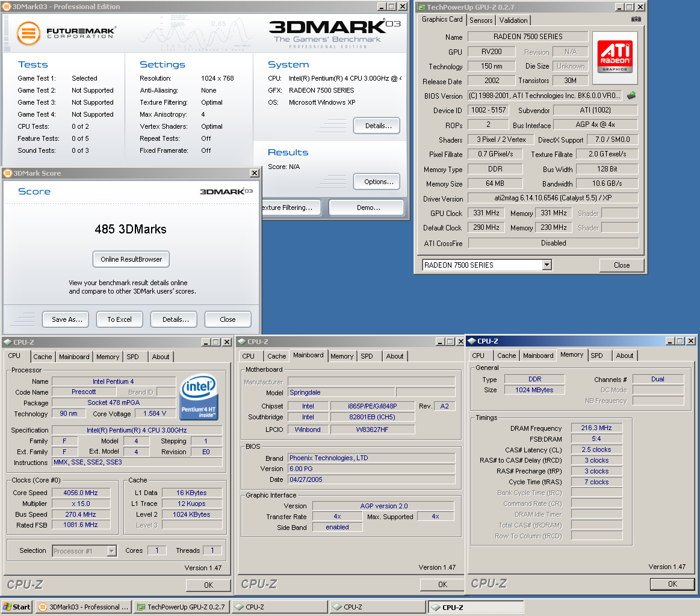Switch to 3DMark03 Professional taskbar item
Screen dimensions: 700x616
point(84,607)
